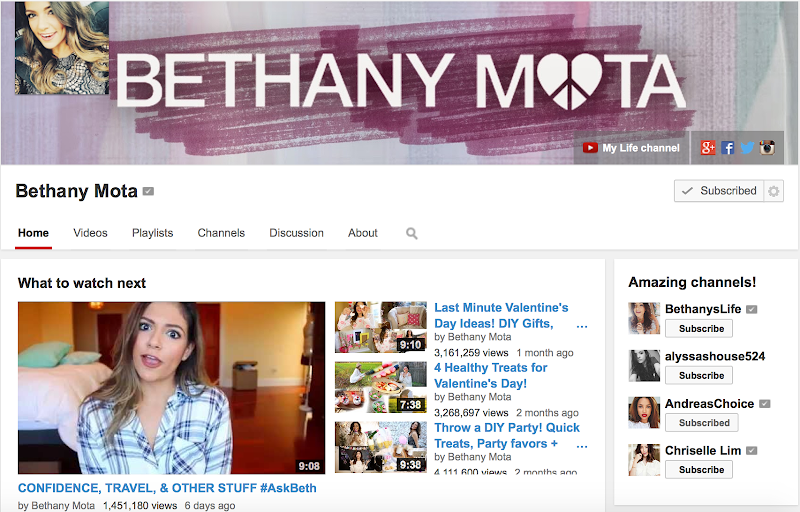The width and height of the screenshot is (800, 512).
Task: Toggle Subscribed button for AndreasChoice
Action: click(x=702, y=423)
